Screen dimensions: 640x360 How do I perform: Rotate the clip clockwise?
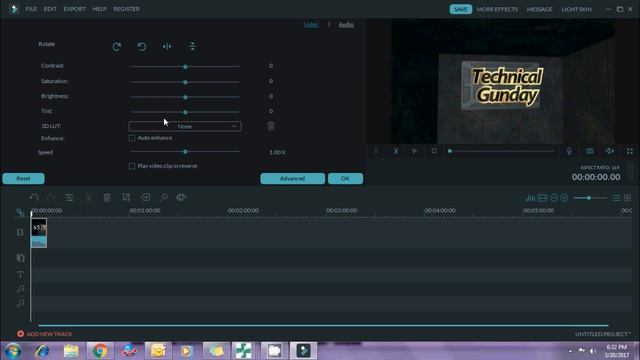tap(117, 47)
